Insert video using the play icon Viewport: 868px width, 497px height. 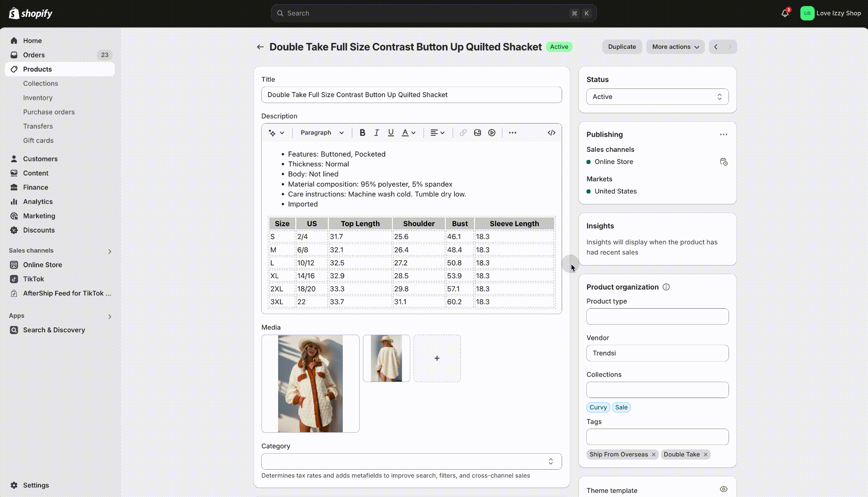coord(491,133)
